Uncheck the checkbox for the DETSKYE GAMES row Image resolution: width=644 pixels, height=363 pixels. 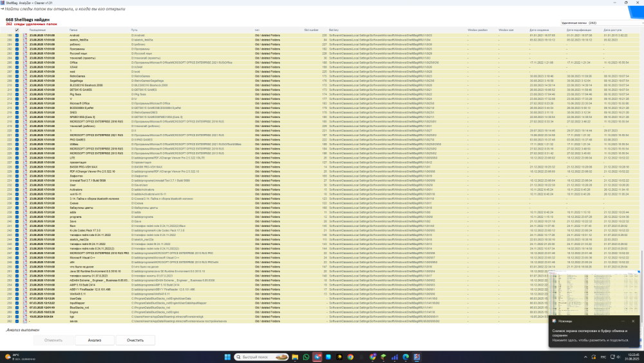point(17,90)
